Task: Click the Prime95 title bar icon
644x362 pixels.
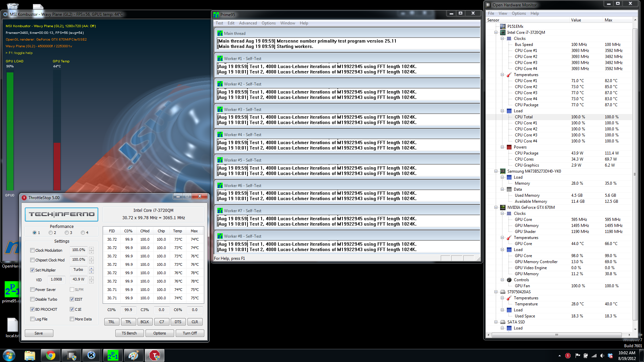Action: coord(216,15)
